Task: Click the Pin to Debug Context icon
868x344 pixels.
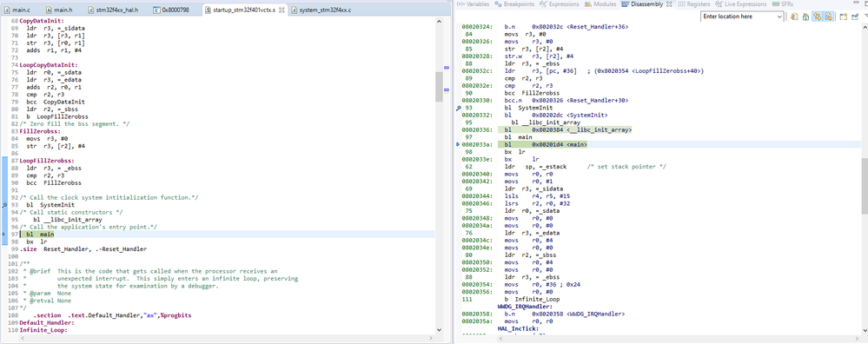Action: point(856,17)
